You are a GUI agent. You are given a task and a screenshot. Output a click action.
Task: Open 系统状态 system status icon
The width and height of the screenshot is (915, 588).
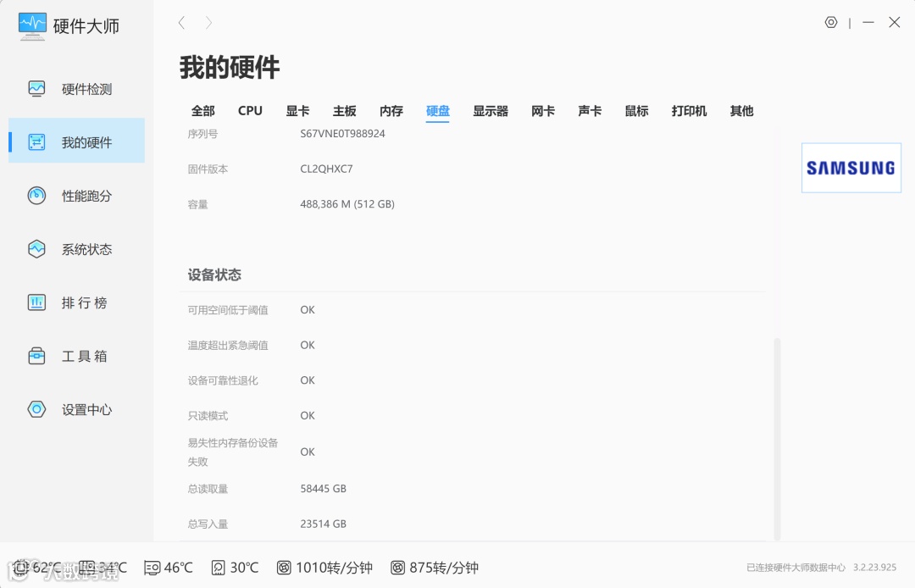click(36, 249)
